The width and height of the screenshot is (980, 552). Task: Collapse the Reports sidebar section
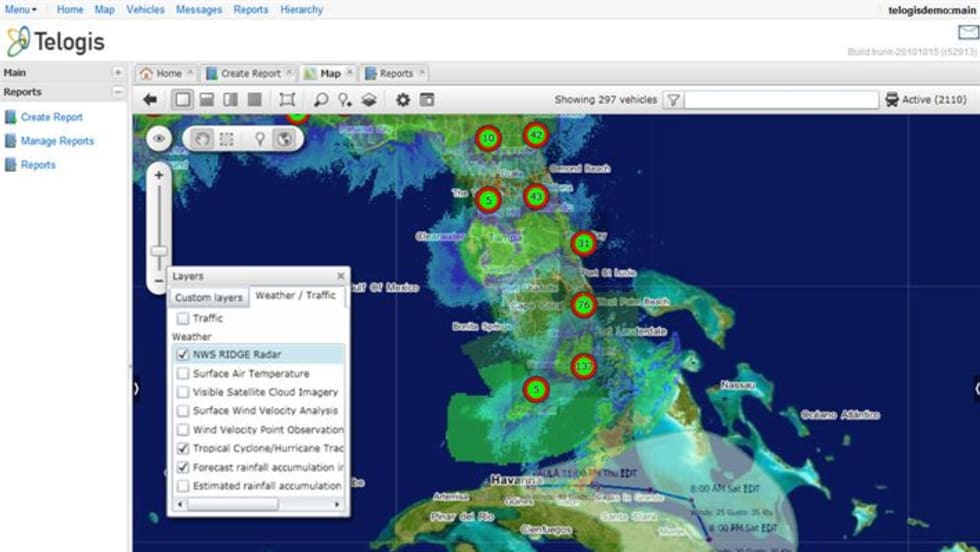pyautogui.click(x=118, y=92)
